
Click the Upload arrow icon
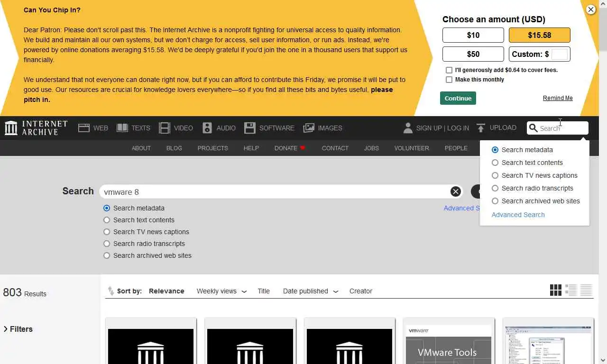click(481, 128)
